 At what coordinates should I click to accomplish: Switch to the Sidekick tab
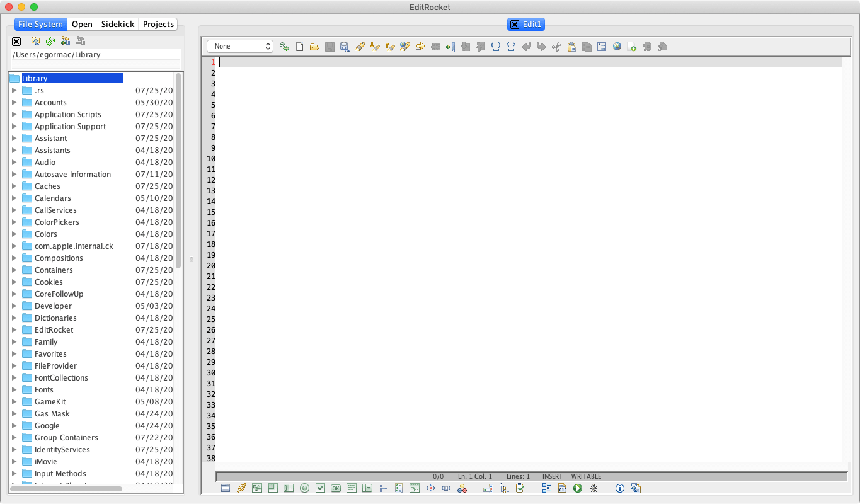click(118, 25)
